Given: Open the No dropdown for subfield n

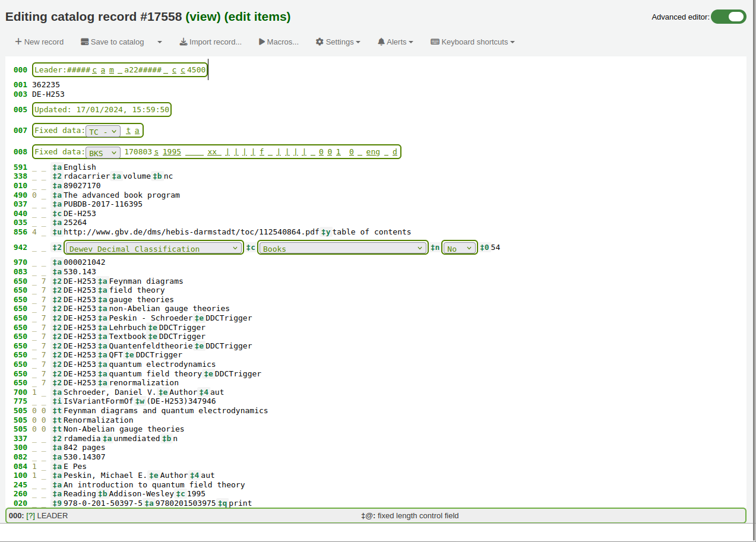Looking at the screenshot, I should coord(460,248).
